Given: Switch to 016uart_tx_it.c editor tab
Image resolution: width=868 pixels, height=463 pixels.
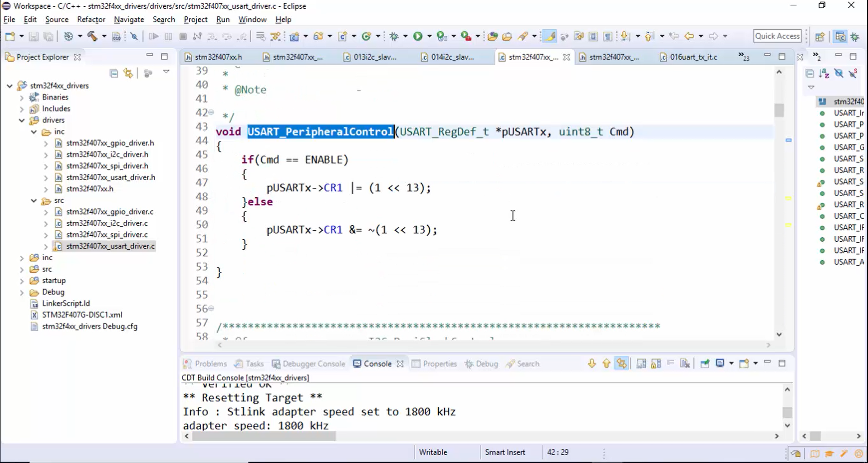Looking at the screenshot, I should point(693,57).
